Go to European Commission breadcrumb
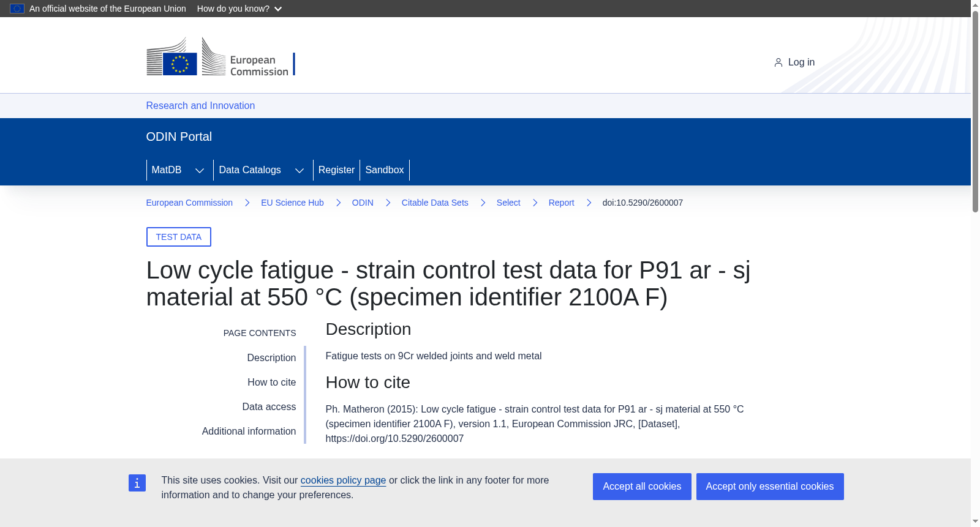Image resolution: width=980 pixels, height=527 pixels. pyautogui.click(x=189, y=203)
